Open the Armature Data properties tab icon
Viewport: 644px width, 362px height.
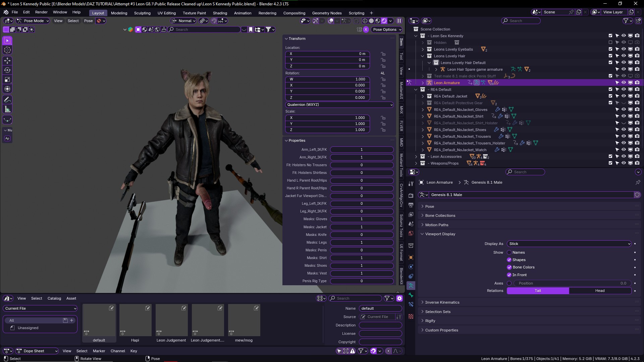coord(411,286)
